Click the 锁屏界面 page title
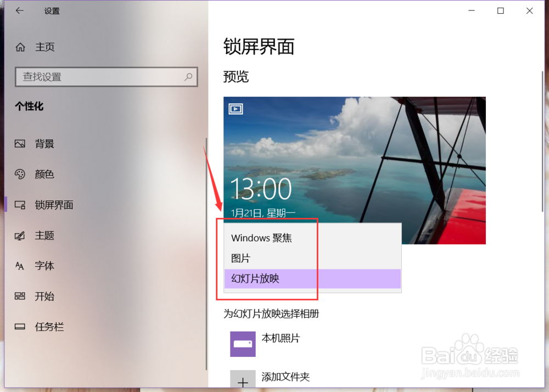The height and width of the screenshot is (392, 549). click(x=259, y=47)
